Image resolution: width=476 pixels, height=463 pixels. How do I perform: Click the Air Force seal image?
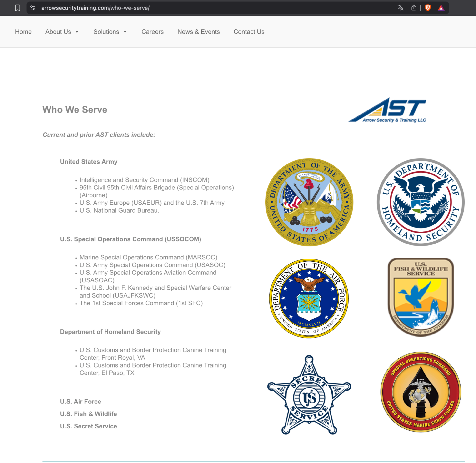click(309, 298)
